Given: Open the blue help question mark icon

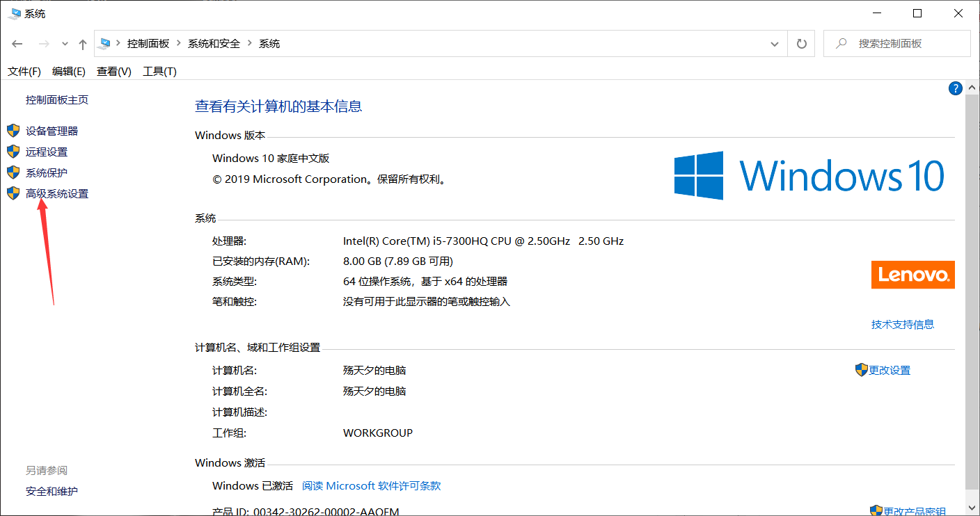Looking at the screenshot, I should [x=956, y=88].
